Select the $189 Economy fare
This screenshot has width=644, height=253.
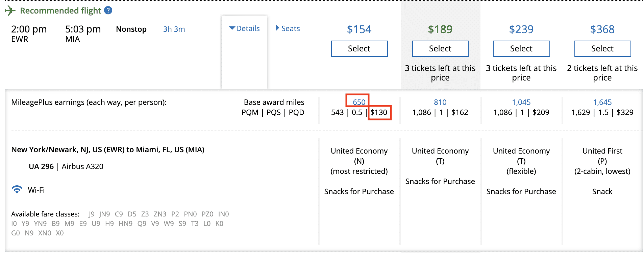point(440,48)
